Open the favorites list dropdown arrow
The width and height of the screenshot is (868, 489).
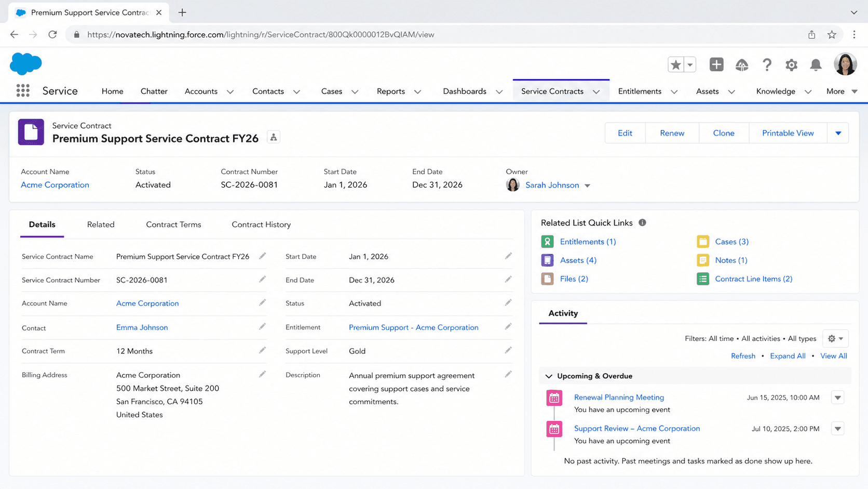(x=690, y=65)
